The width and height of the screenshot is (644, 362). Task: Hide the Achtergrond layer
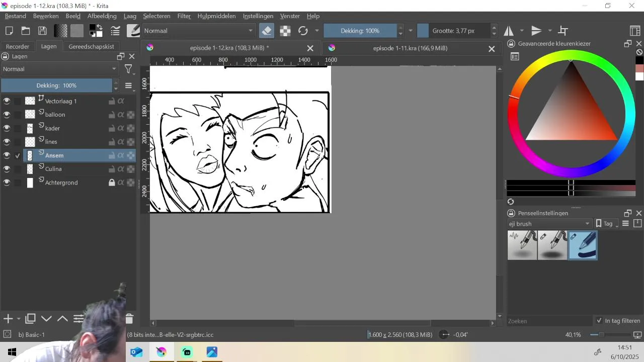tap(7, 183)
